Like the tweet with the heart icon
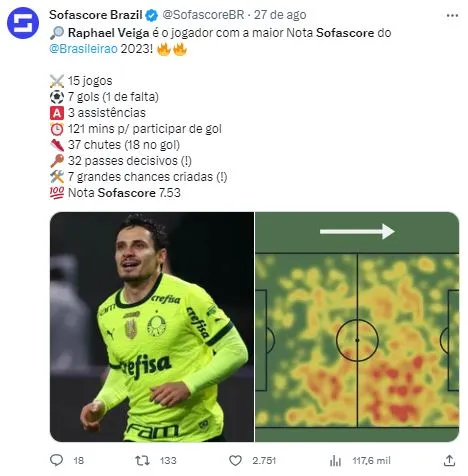 point(235,461)
